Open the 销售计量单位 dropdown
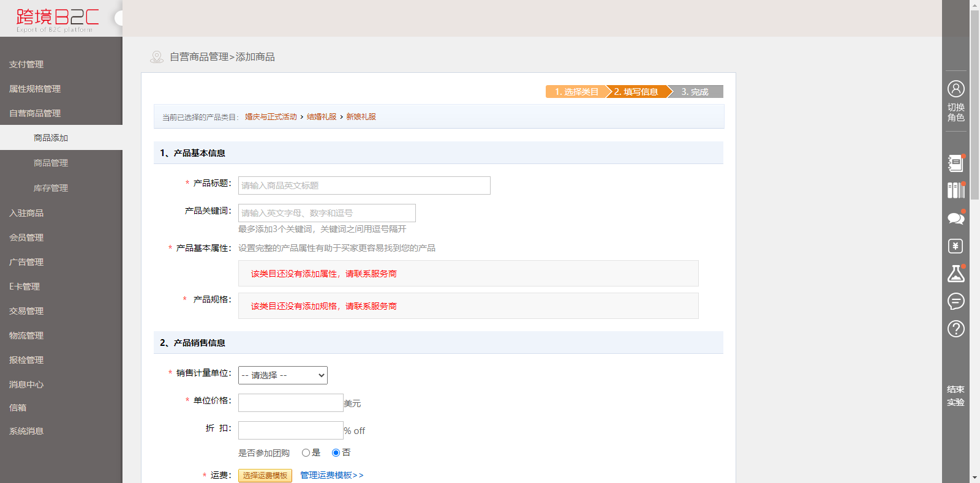This screenshot has width=980, height=483. tap(282, 375)
